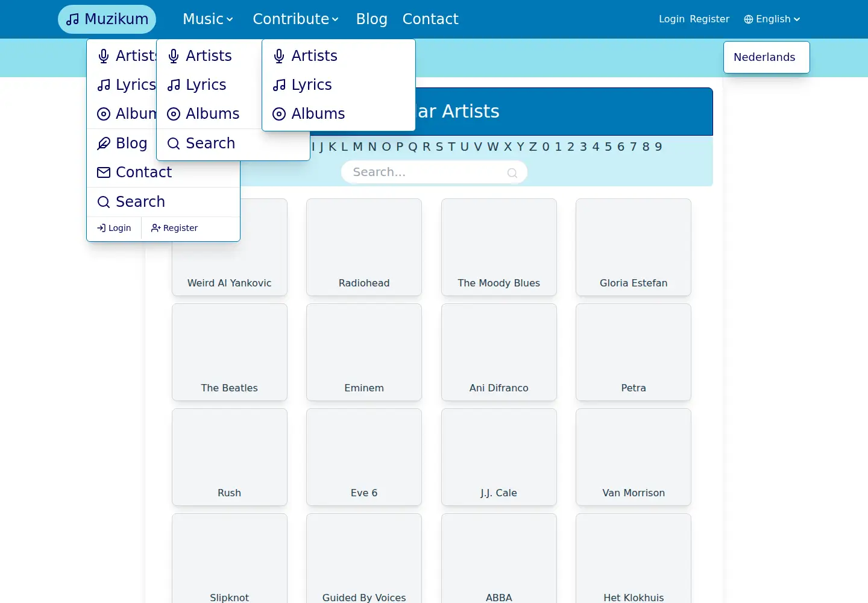Open The Beatles artist card
This screenshot has width=868, height=603.
[230, 352]
